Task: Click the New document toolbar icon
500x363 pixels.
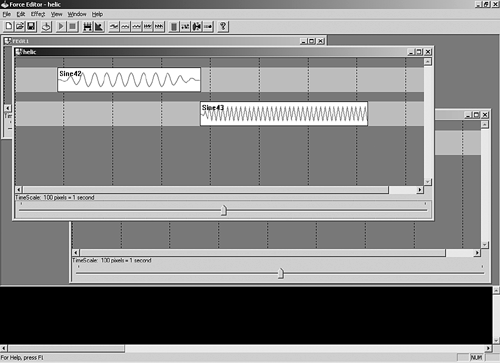Action: coord(9,26)
